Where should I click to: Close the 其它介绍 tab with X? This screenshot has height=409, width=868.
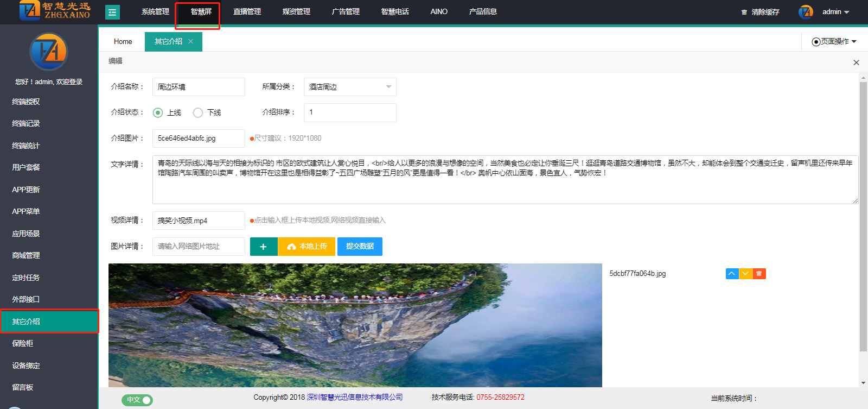(191, 41)
